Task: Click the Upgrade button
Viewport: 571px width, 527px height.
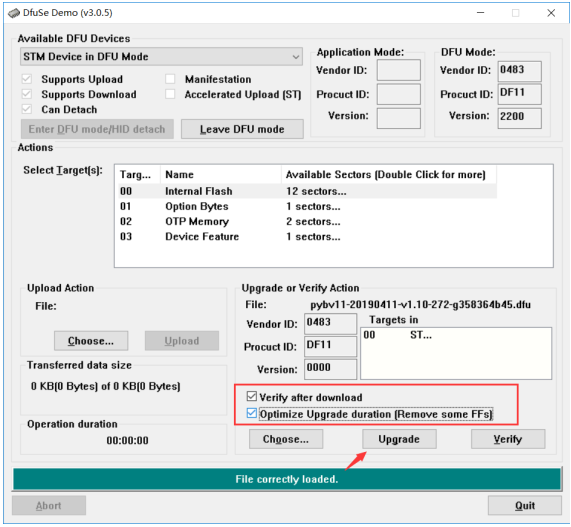Action: coord(399,439)
